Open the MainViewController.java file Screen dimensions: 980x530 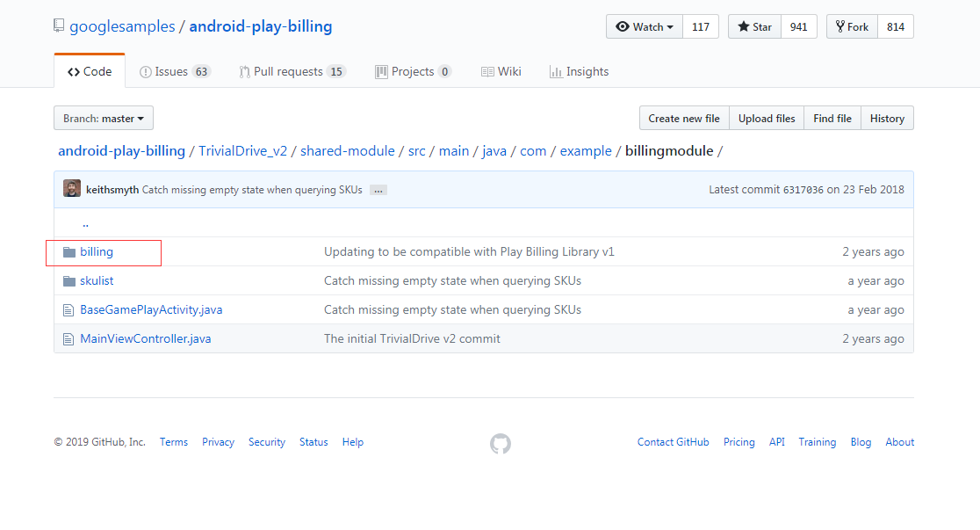pos(144,338)
